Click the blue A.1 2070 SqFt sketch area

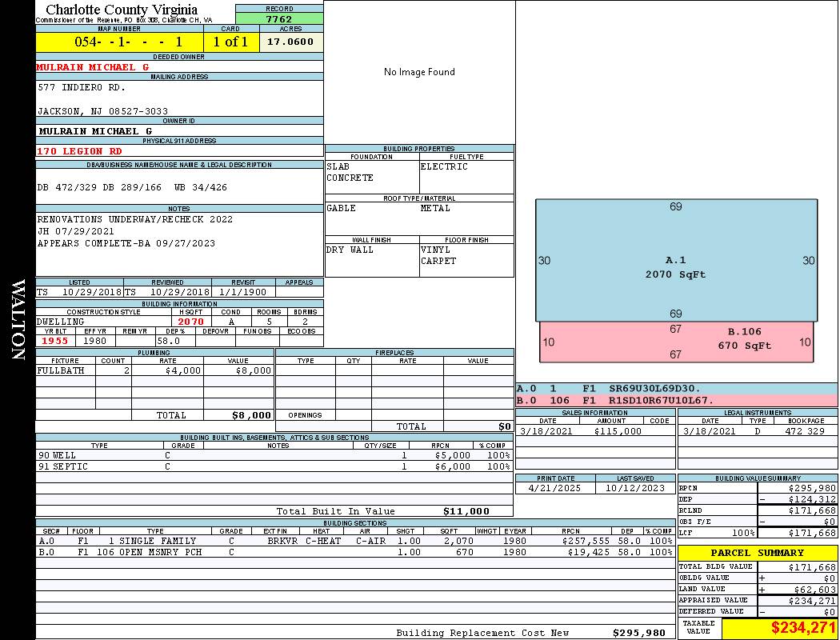(x=676, y=260)
